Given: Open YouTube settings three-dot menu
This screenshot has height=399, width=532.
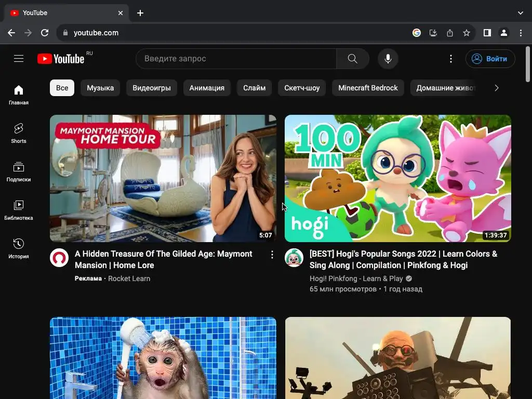Looking at the screenshot, I should [450, 59].
